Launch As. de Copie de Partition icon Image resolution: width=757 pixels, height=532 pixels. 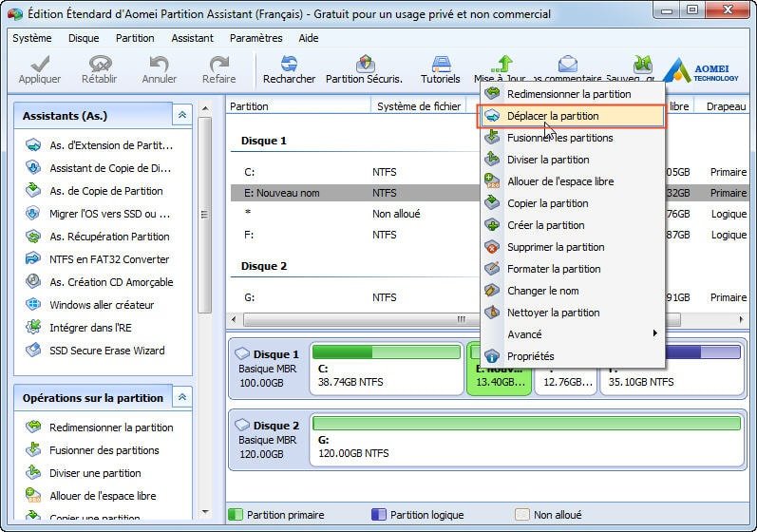point(33,190)
